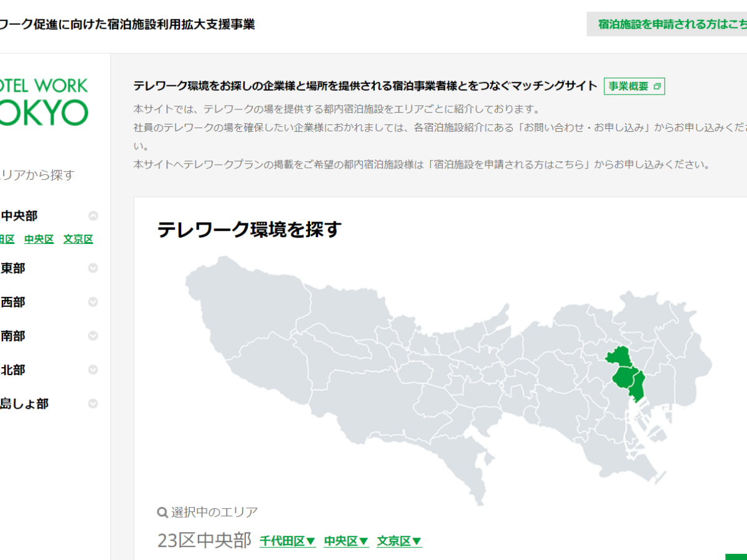Viewport: 747px width, 560px height.
Task: Click the 事業概要 button text
Action: (628, 86)
